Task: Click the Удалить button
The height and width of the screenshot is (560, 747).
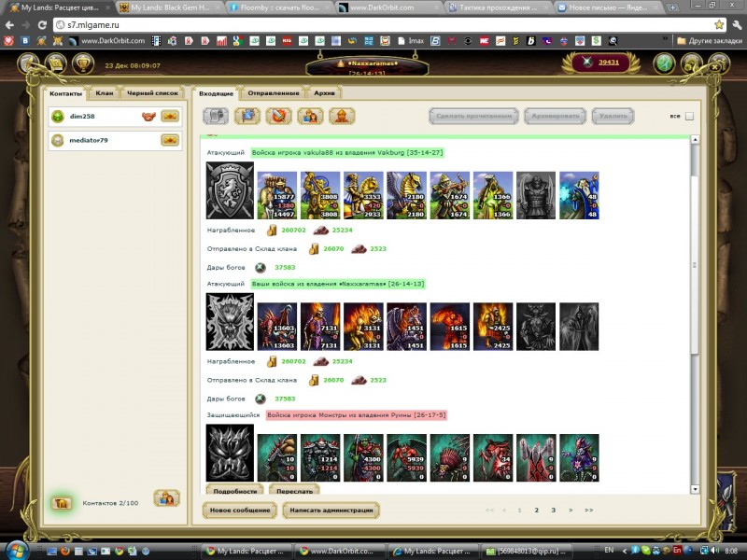Action: 613,116
